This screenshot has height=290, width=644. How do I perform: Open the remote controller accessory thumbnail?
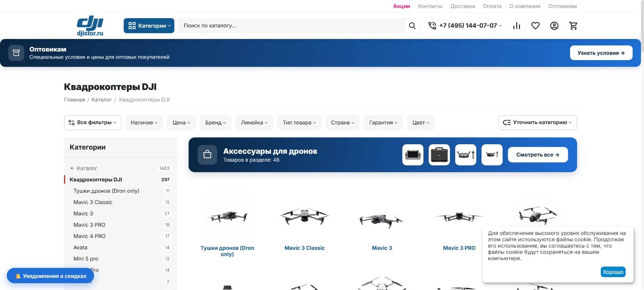[413, 154]
